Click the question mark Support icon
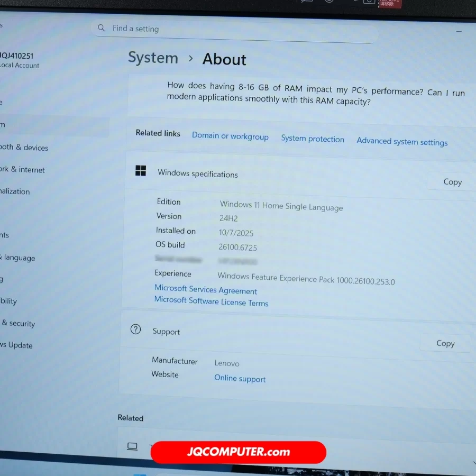The height and width of the screenshot is (476, 476). tap(136, 329)
